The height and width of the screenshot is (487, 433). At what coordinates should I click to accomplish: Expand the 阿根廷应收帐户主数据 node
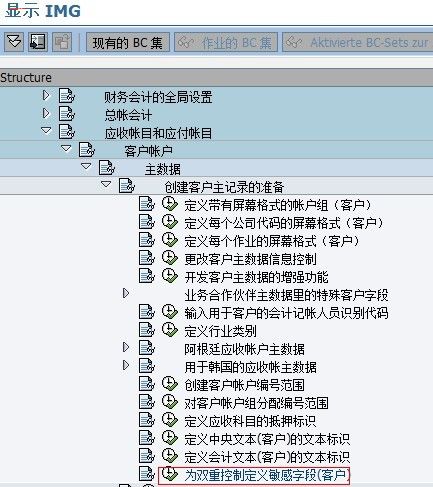coord(126,348)
